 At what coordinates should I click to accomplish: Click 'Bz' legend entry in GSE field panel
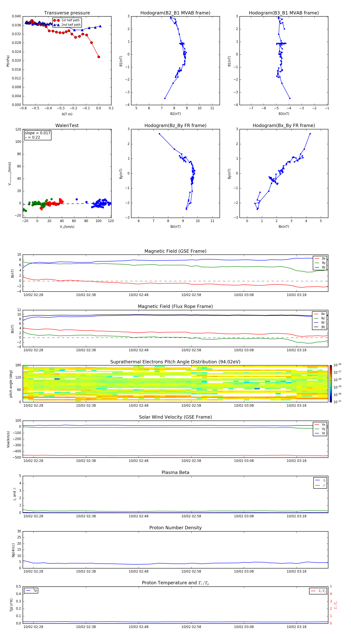(x=320, y=267)
